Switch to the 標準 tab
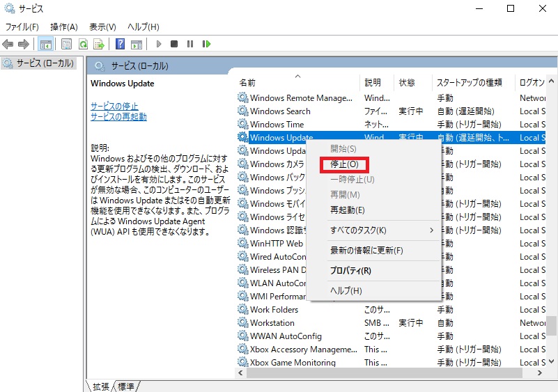The width and height of the screenshot is (558, 392). tap(127, 386)
